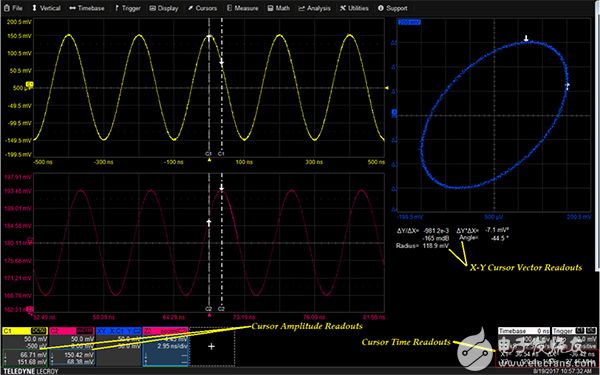
Task: Click the 68.38 mV cursor readout in C2 box
Action: [81, 361]
